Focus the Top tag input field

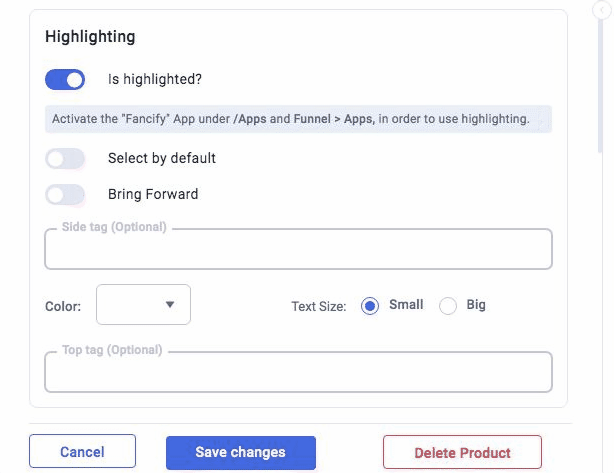pos(298,372)
